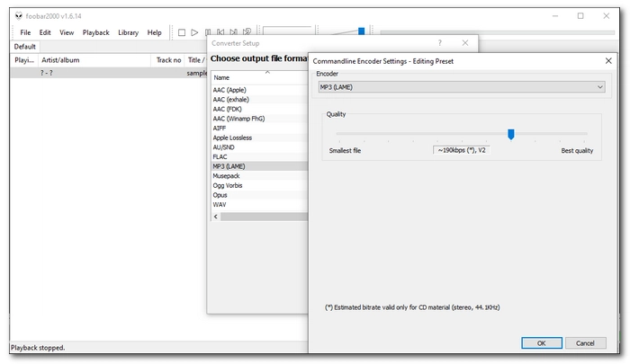Viewport: 630px width, 364px height.
Task: Select WAV format
Action: 259,205
